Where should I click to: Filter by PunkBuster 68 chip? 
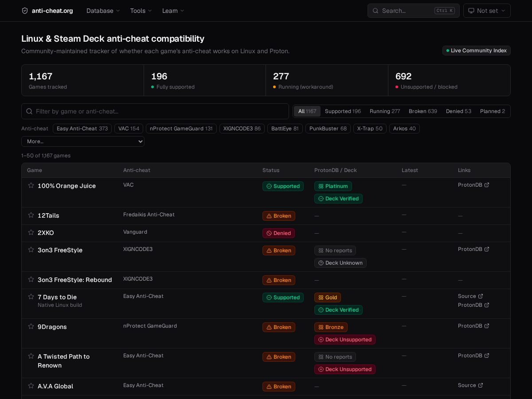328,129
